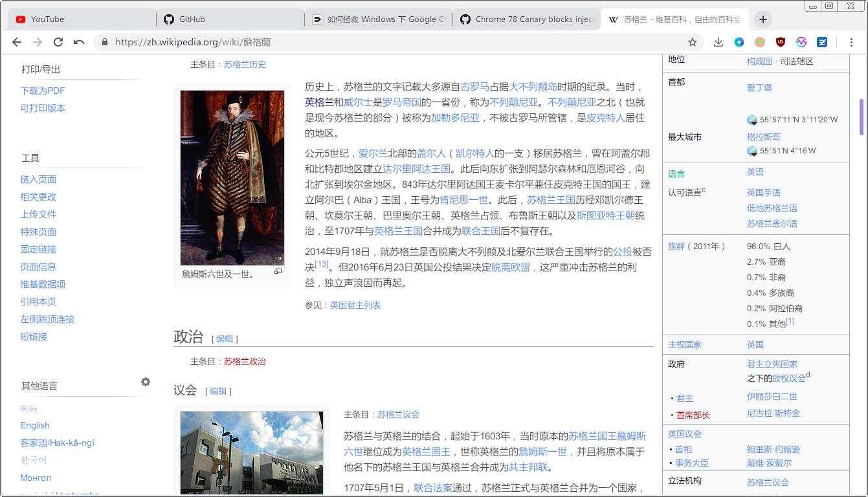Open a new tab with the plus button
The width and height of the screenshot is (868, 497).
(x=763, y=19)
